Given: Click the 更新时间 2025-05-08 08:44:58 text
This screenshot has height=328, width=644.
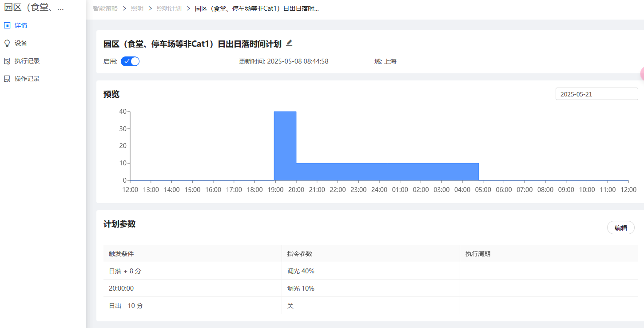Looking at the screenshot, I should click(283, 61).
